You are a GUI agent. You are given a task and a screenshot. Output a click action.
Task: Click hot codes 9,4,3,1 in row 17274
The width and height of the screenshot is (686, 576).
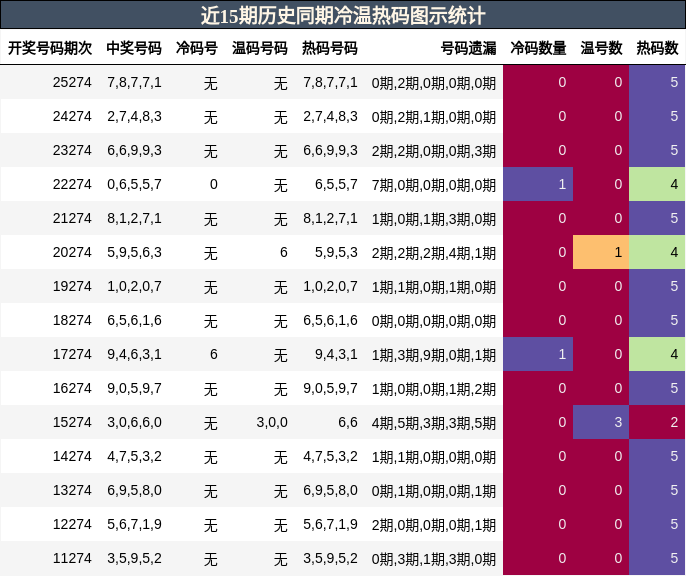(x=336, y=354)
